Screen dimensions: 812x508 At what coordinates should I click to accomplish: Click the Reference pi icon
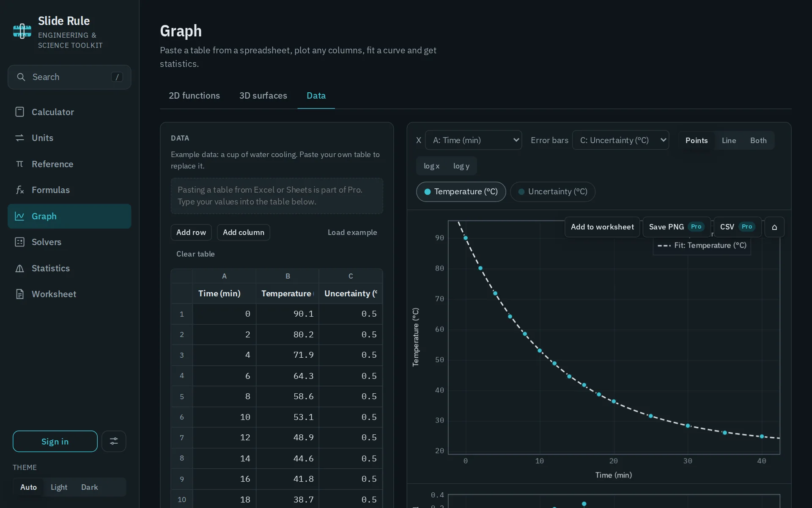(x=19, y=164)
